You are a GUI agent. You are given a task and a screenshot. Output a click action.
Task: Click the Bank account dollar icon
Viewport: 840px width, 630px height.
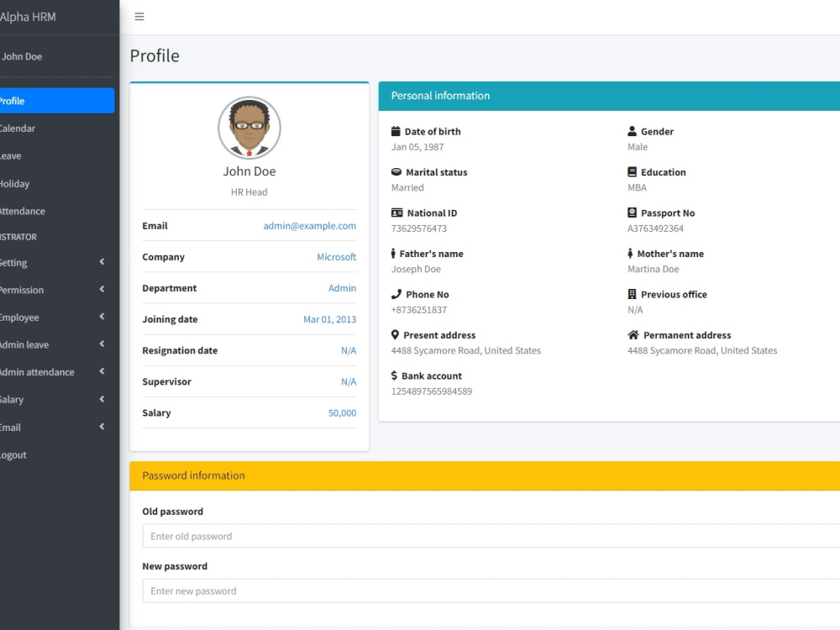pyautogui.click(x=394, y=375)
